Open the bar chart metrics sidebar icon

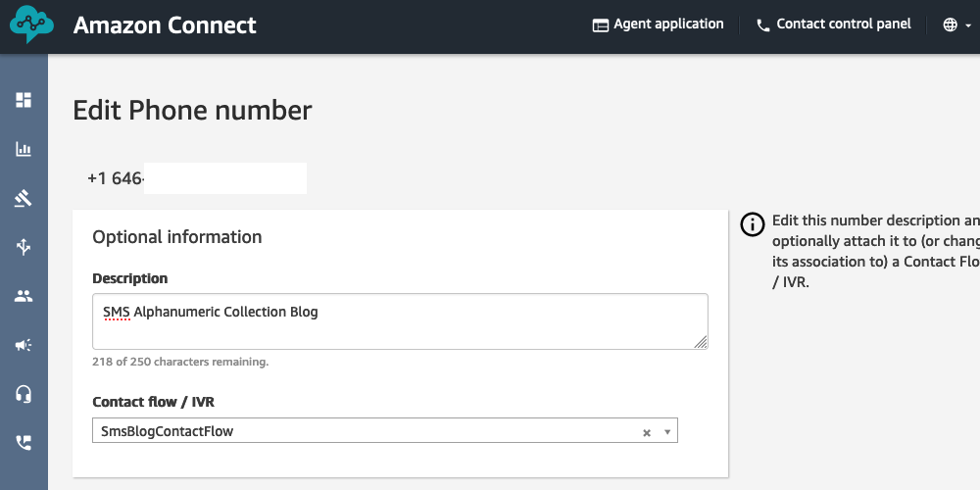click(24, 150)
